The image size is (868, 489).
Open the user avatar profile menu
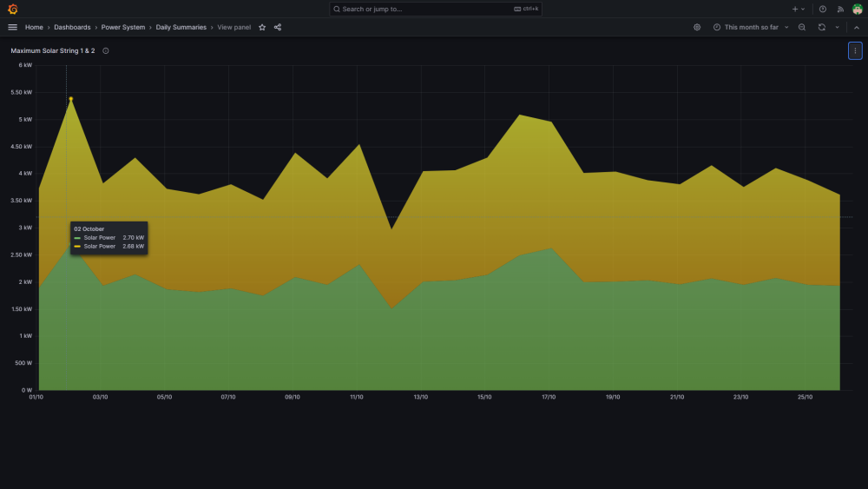click(857, 9)
